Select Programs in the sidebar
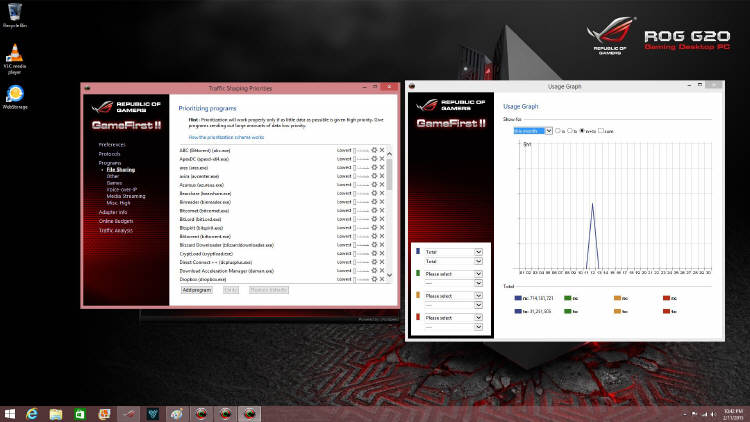 tap(110, 163)
